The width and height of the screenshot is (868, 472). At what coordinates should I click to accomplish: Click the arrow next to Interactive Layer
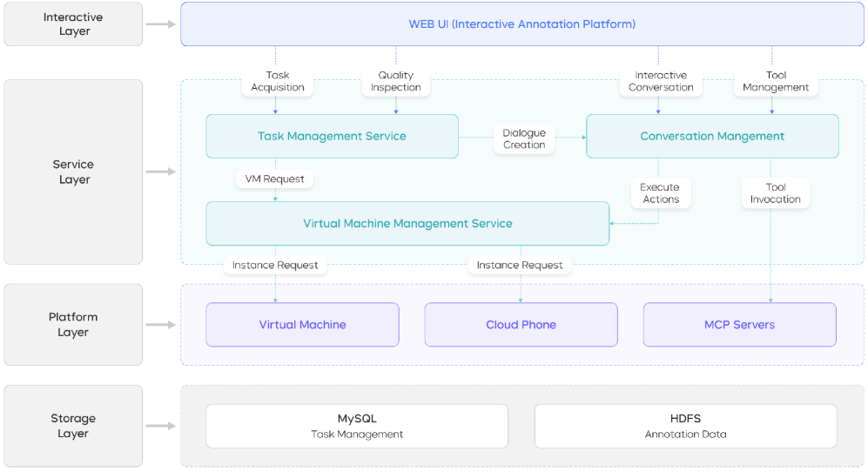(160, 24)
